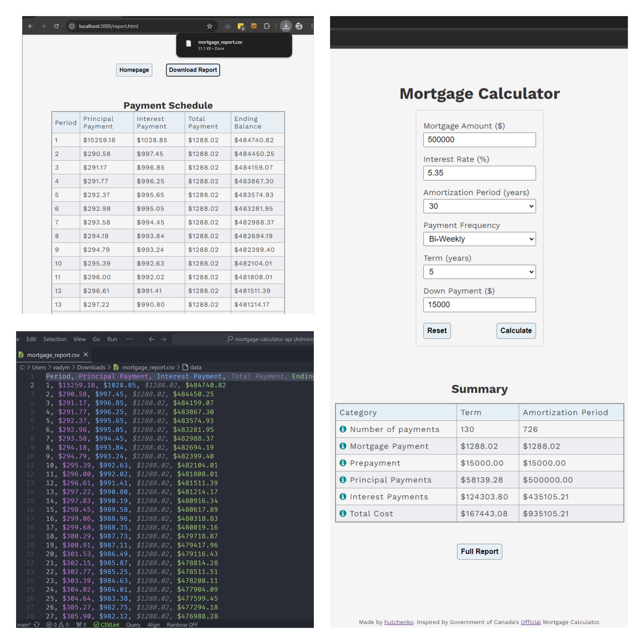
Task: Go back with browser back arrow
Action: 30,26
